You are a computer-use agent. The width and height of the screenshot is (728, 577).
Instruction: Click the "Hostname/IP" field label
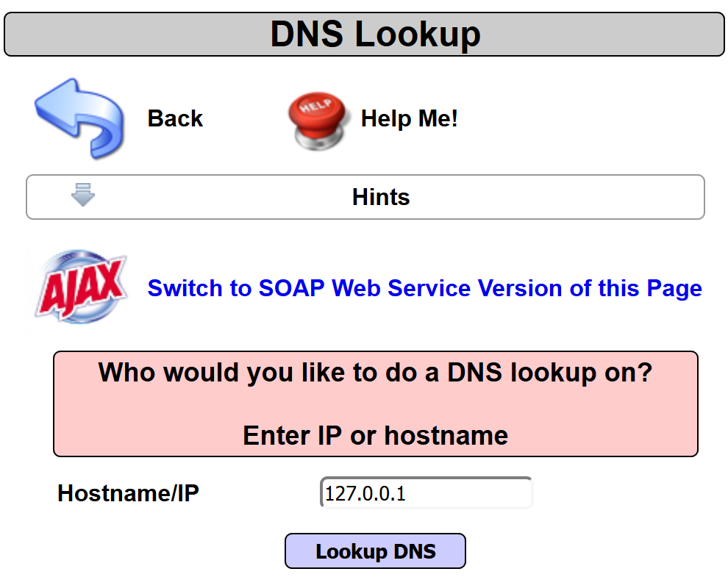pyautogui.click(x=128, y=493)
